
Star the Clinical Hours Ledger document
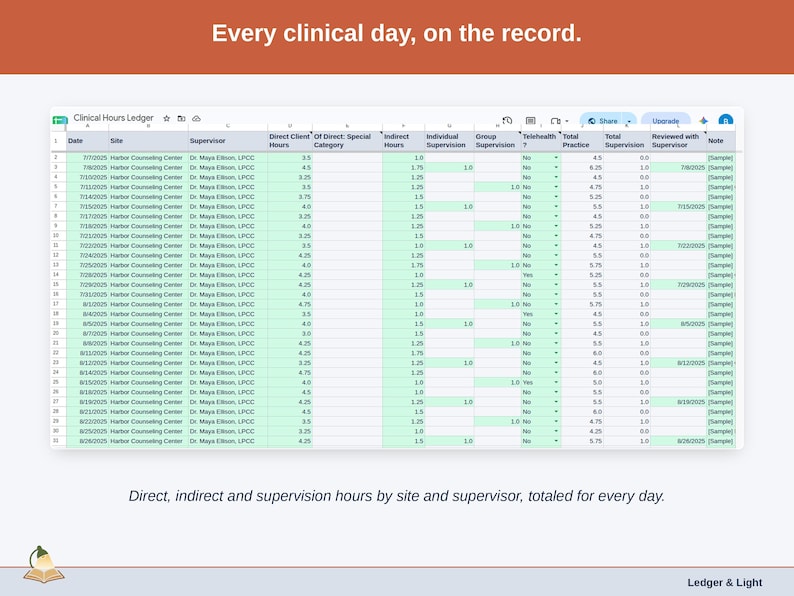167,118
